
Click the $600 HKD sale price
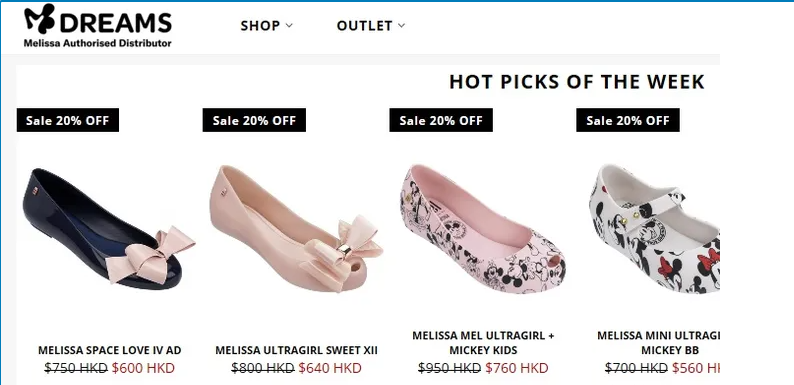143,368
